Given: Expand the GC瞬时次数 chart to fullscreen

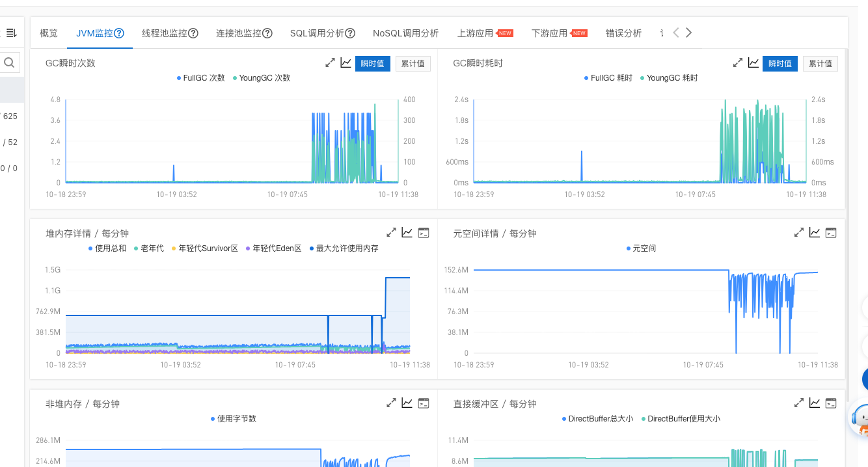Looking at the screenshot, I should 331,63.
